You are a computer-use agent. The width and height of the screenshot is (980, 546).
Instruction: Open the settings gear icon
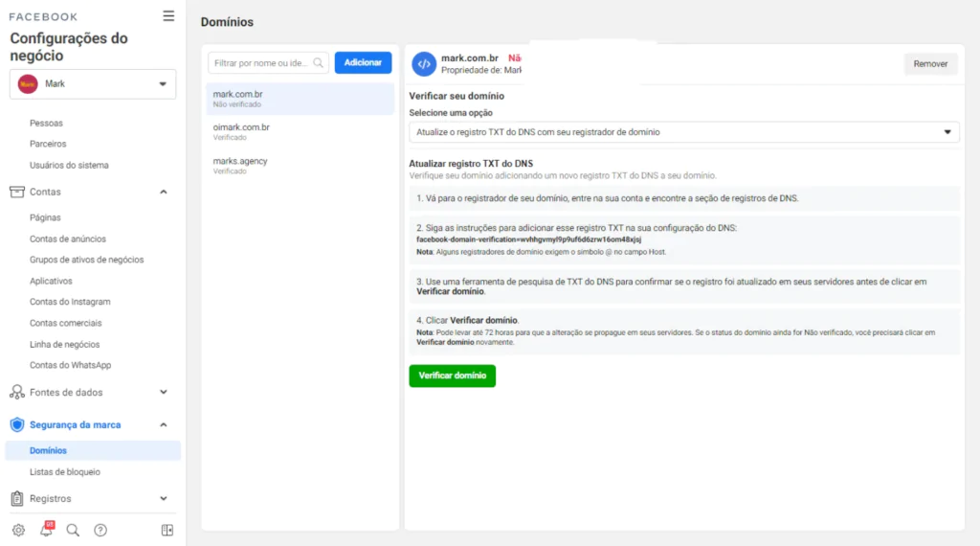click(x=19, y=531)
